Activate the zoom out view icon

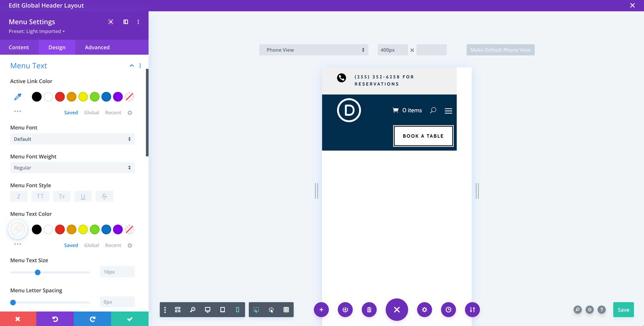click(193, 310)
